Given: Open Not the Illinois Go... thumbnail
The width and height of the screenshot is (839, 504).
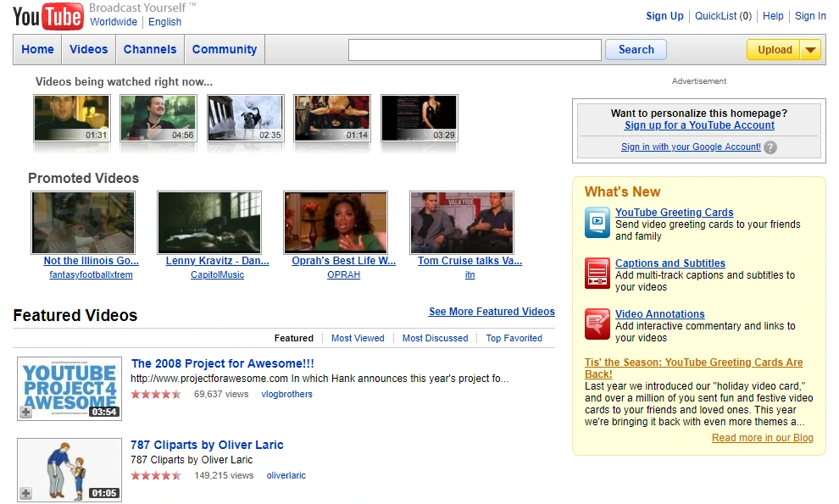Looking at the screenshot, I should pyautogui.click(x=83, y=223).
